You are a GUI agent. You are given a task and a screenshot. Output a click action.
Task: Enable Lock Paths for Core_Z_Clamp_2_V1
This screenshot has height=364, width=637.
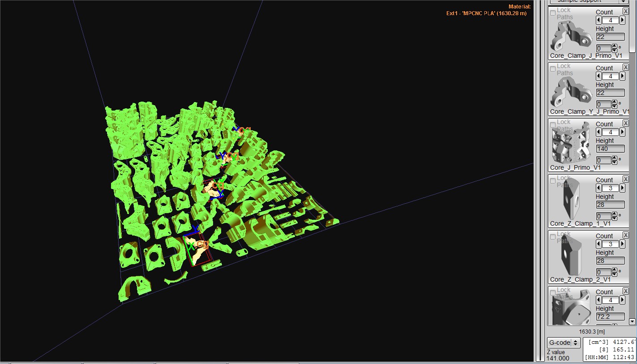(x=553, y=236)
